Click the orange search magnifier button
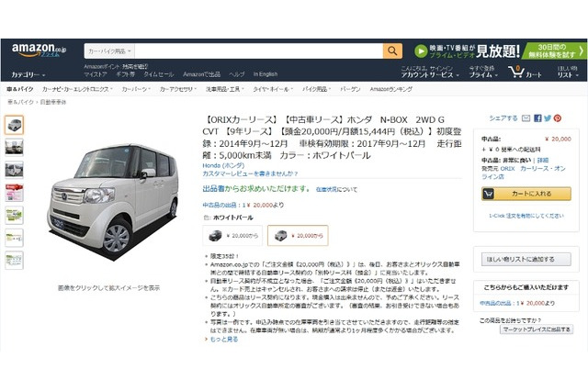588x391 pixels. pyautogui.click(x=392, y=50)
